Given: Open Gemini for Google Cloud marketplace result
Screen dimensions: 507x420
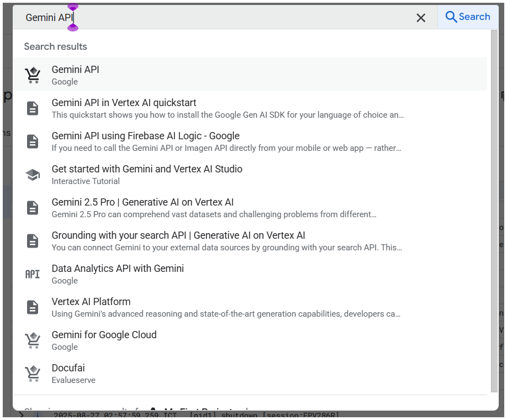Looking at the screenshot, I should pos(250,340).
